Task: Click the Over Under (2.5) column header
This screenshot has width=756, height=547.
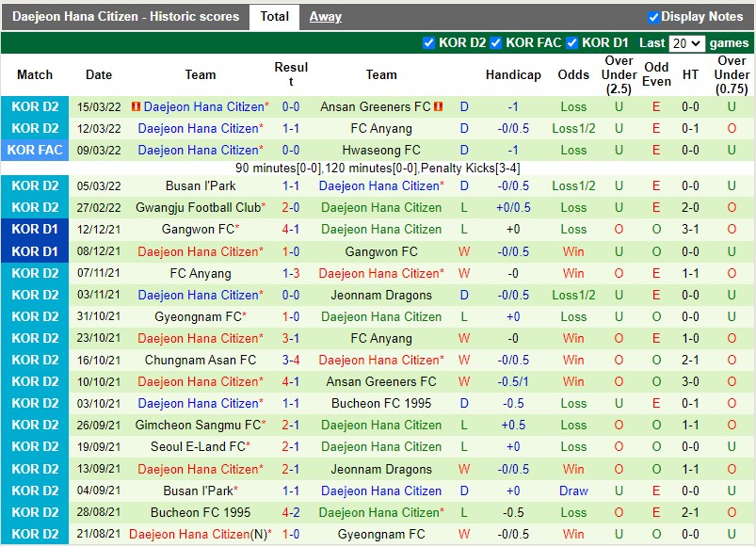Action: [x=619, y=74]
